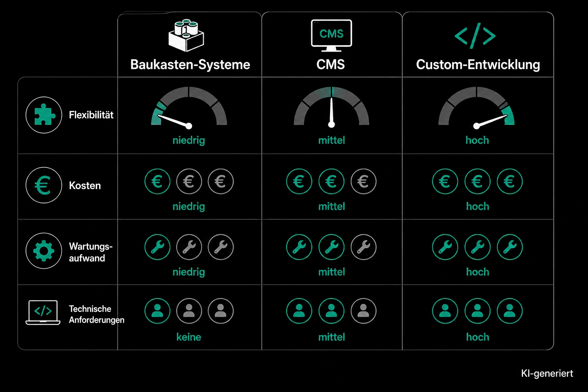Click the 'Wartungs-aufwand' row label
The image size is (588, 392).
click(91, 252)
